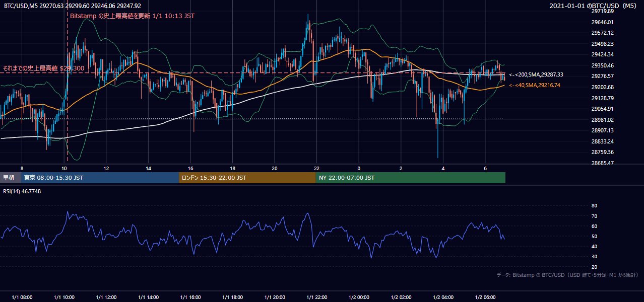Click the 早朝 session segment
This screenshot has width=644, height=302.
coord(10,178)
